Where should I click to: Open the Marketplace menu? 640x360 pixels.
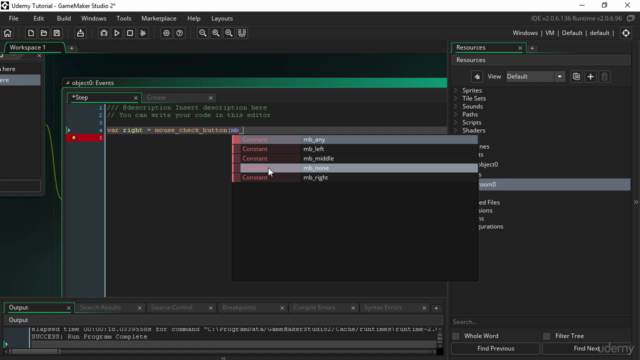[159, 18]
